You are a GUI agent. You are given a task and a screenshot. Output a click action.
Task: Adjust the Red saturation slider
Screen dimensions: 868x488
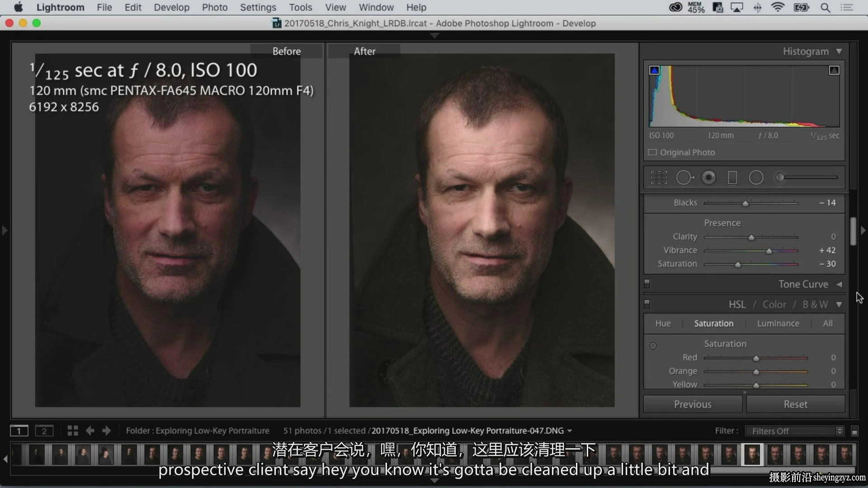[755, 358]
